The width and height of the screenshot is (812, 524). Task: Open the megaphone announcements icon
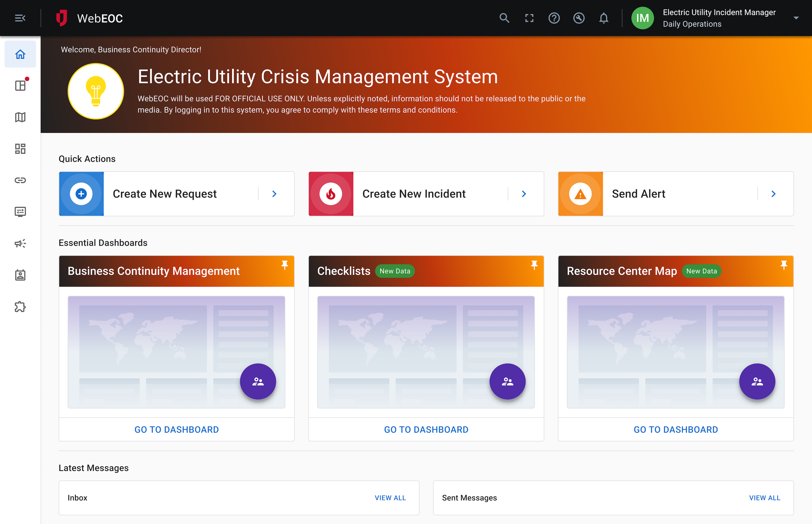tap(20, 243)
